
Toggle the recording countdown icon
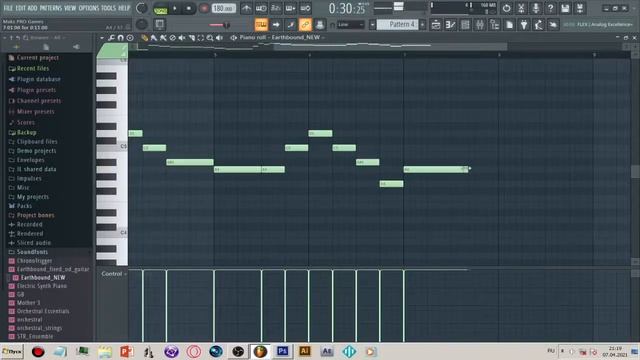[x=276, y=8]
